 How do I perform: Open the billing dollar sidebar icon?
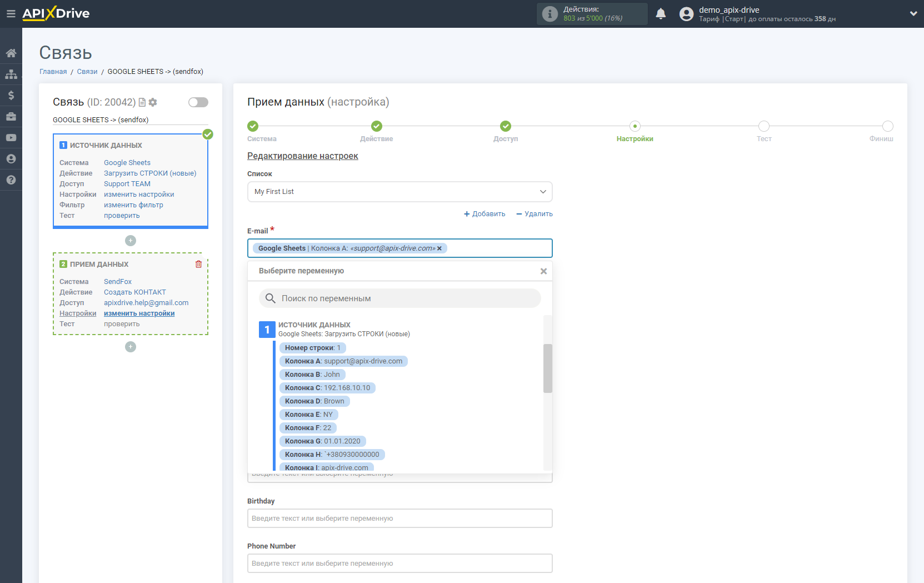click(11, 96)
